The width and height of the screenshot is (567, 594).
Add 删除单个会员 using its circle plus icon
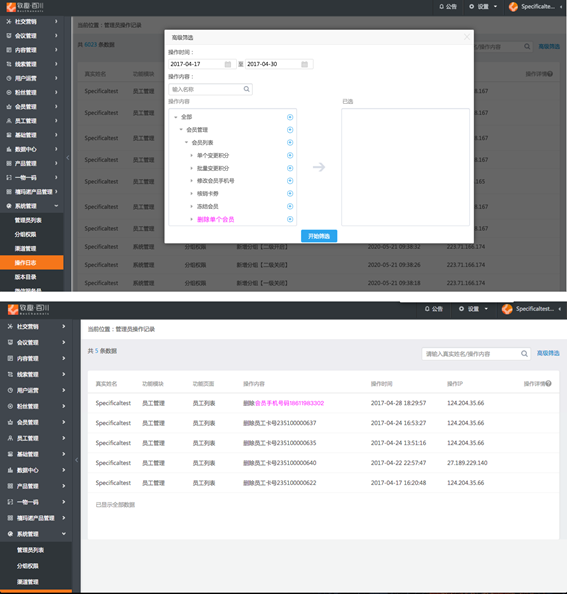click(x=290, y=219)
